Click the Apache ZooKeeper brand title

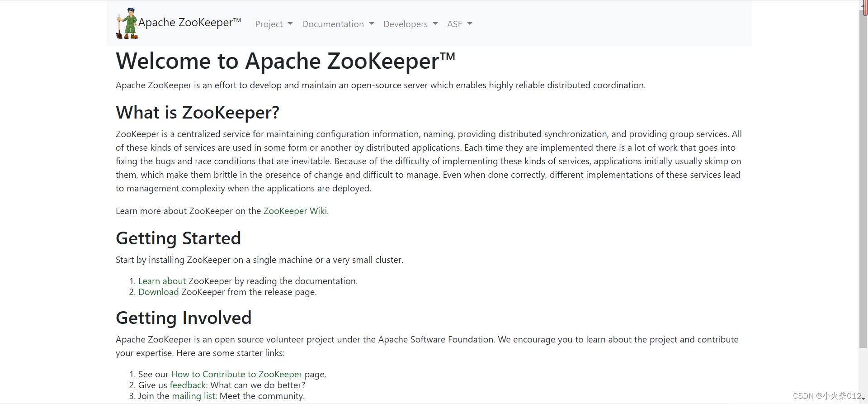[189, 23]
